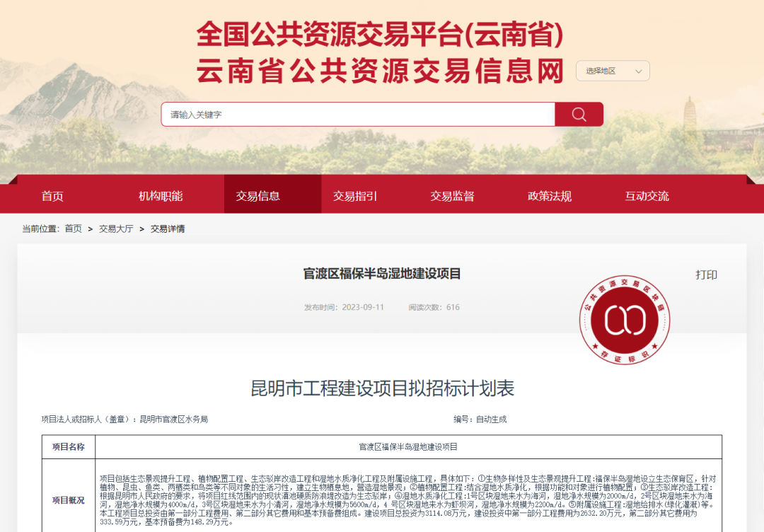Open the 交易监督 navigation item
This screenshot has height=532, width=764.
coord(452,196)
